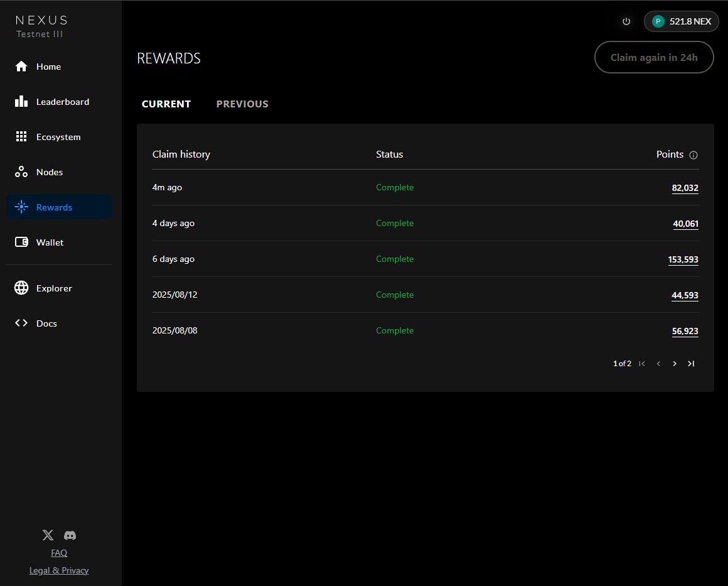Click the 521.8 NEX balance button
Viewport: 728px width, 586px height.
point(681,21)
